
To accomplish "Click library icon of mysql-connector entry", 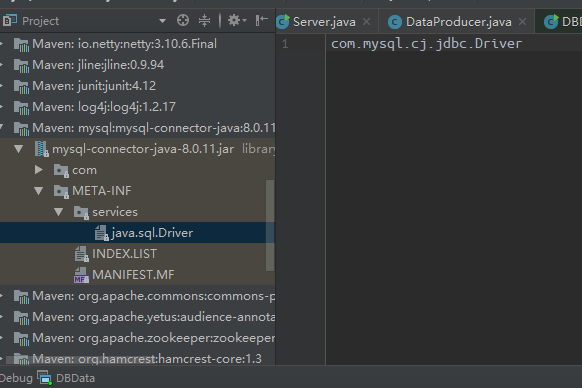I will (21, 129).
